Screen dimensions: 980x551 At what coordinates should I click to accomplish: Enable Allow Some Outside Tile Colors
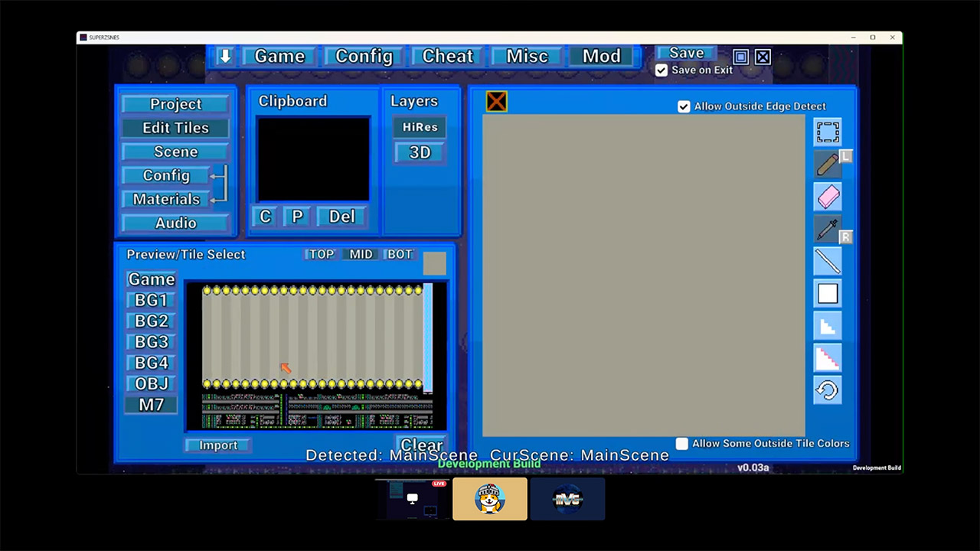[681, 443]
